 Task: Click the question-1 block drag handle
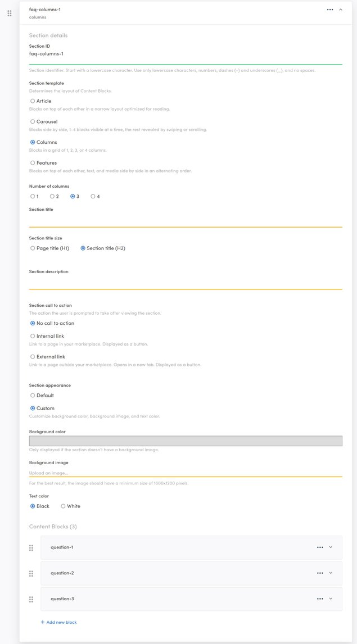[x=31, y=548]
